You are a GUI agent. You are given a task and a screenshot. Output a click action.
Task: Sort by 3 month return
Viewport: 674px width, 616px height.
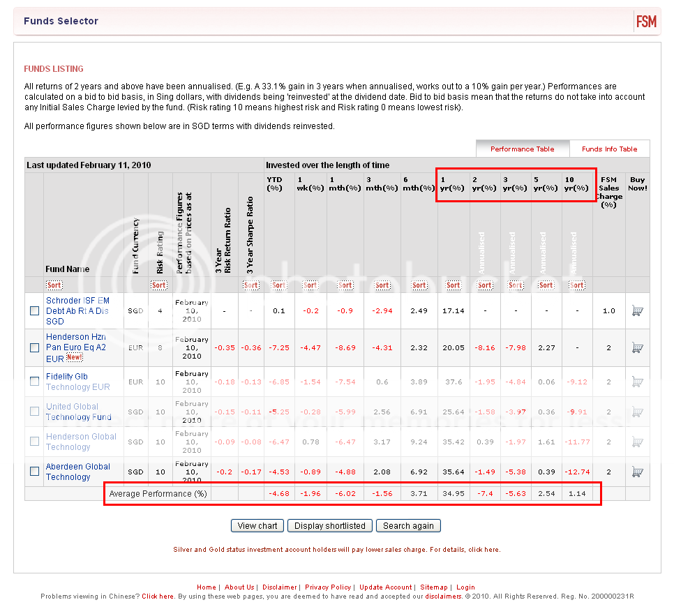click(382, 285)
